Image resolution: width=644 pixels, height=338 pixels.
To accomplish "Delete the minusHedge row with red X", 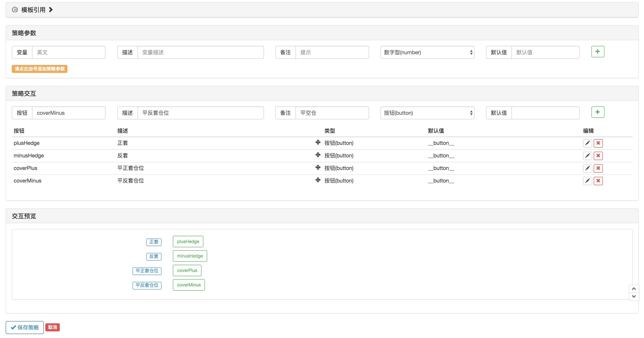I will pos(598,156).
